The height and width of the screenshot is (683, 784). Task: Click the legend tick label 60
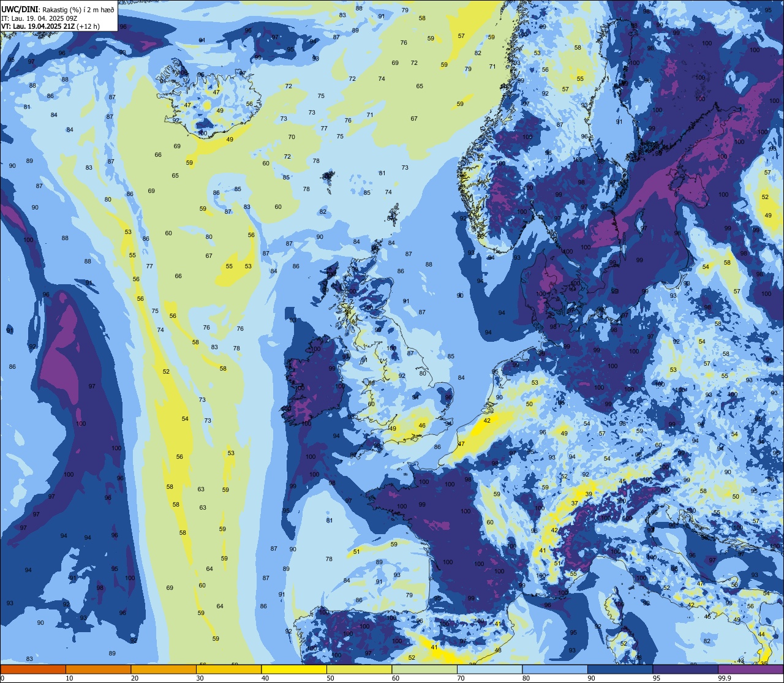(x=396, y=678)
